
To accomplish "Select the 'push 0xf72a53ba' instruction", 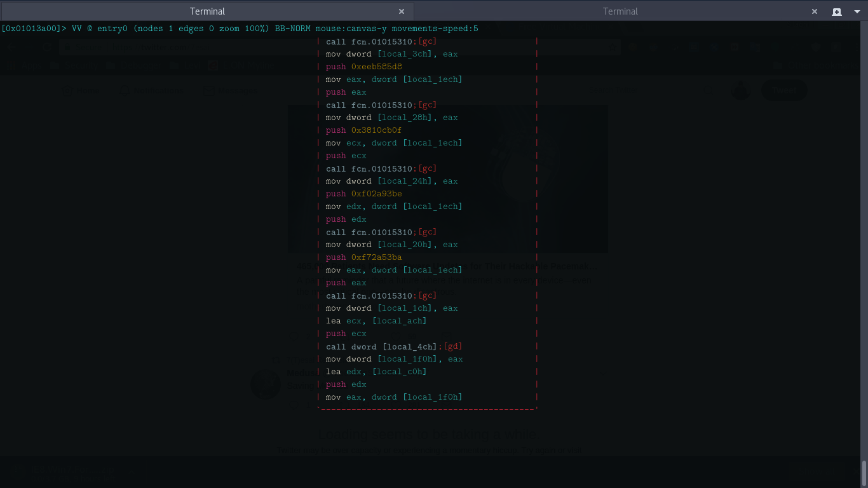I will coord(364,257).
